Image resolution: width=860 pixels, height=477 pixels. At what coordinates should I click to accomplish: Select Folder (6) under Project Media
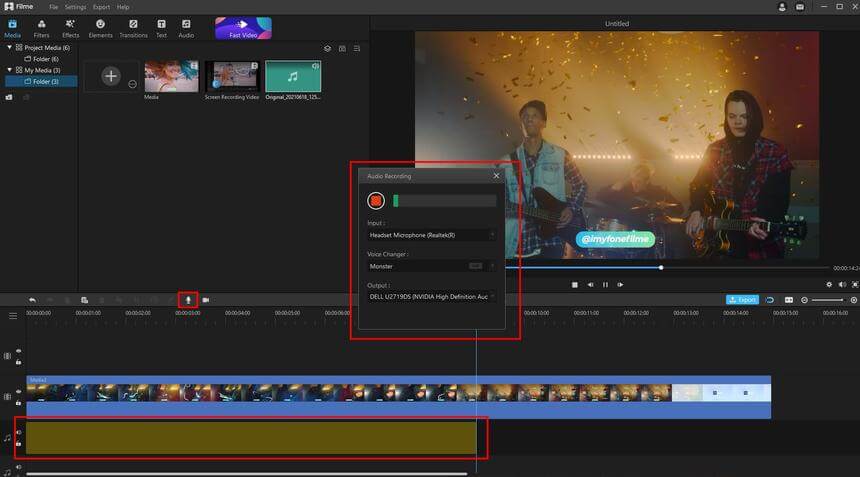(41, 59)
